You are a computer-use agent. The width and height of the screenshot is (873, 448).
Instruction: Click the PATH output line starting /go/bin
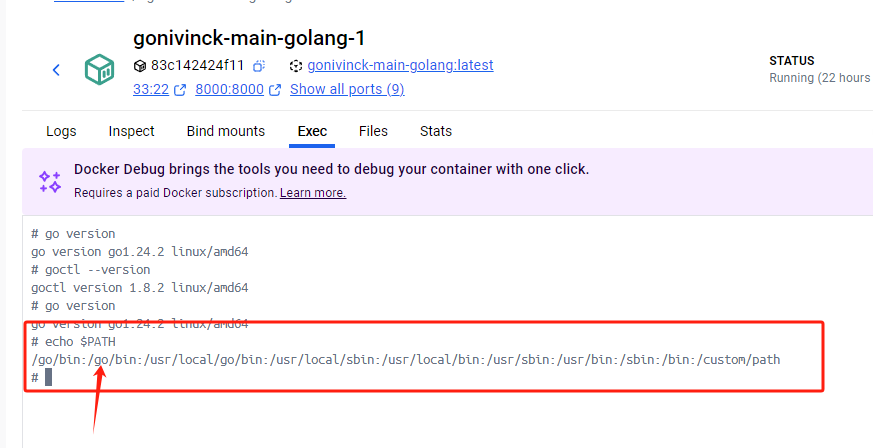pyautogui.click(x=406, y=360)
